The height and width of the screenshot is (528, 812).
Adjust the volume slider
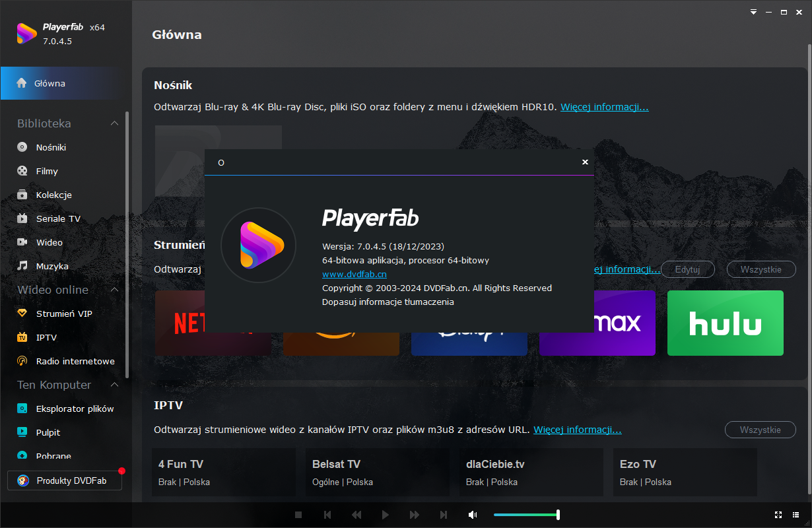tap(527, 515)
